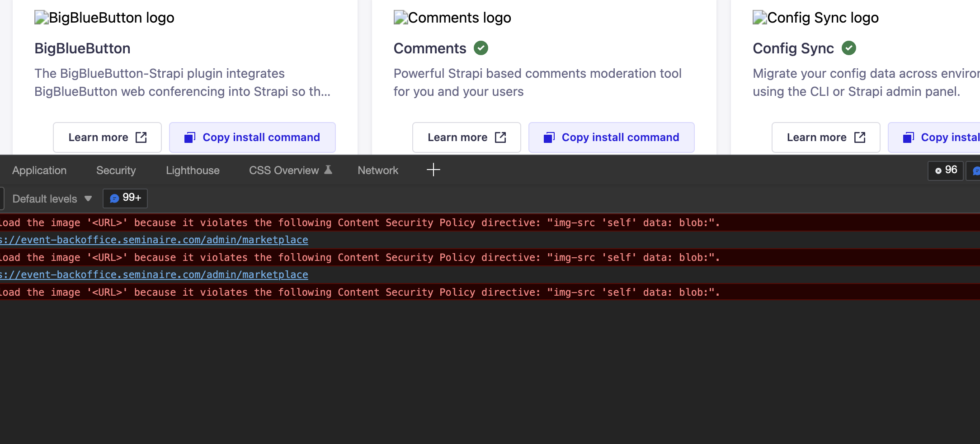Click the BigBlueButton plugin description text

click(183, 82)
